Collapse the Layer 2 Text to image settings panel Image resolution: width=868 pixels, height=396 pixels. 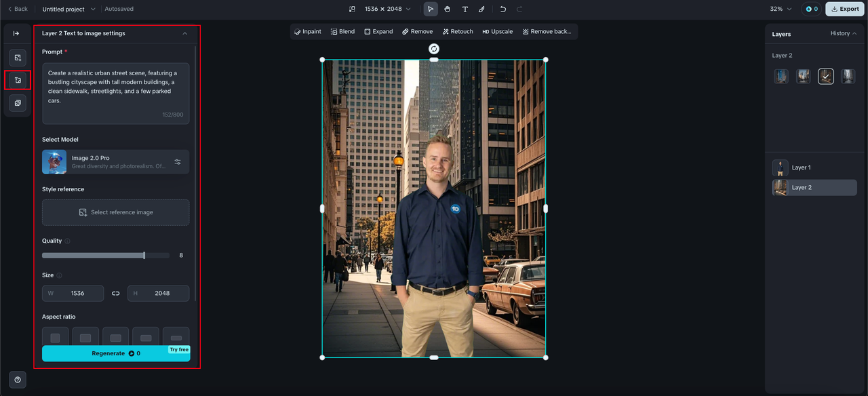click(185, 33)
